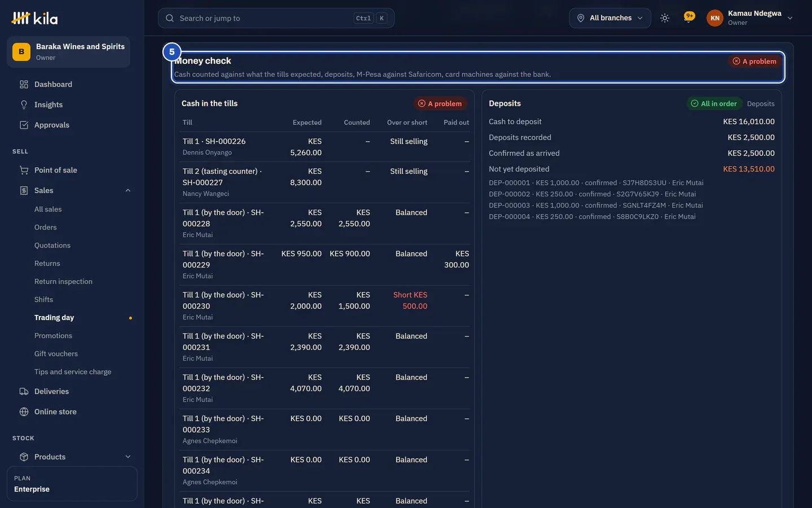Open notifications with 9+ badge
Screen dimensions: 812x508
click(x=689, y=17)
